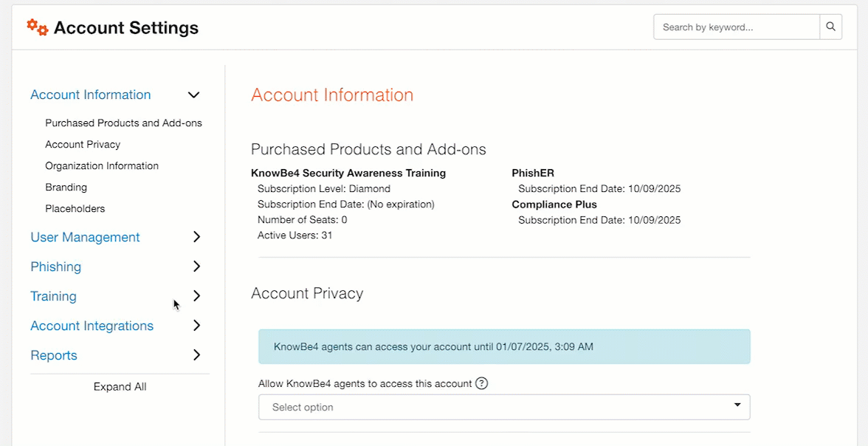Click the Active Users: 31 text

click(294, 236)
